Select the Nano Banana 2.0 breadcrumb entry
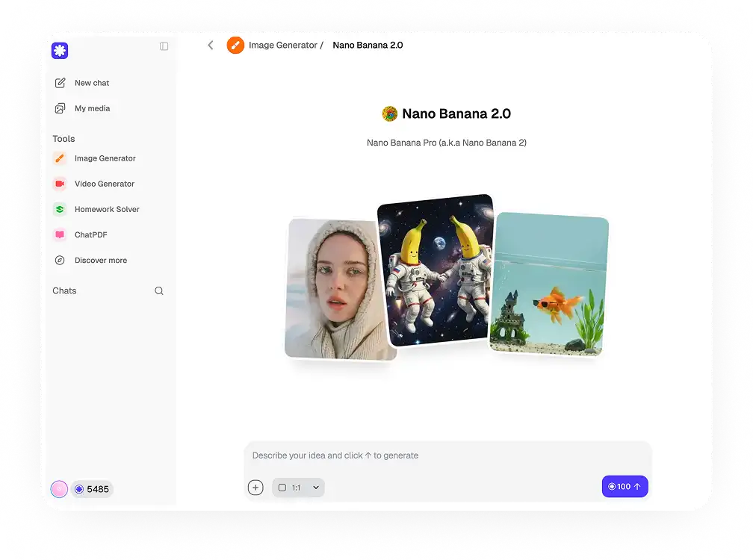Viewport: 753px width, 560px height. point(368,45)
